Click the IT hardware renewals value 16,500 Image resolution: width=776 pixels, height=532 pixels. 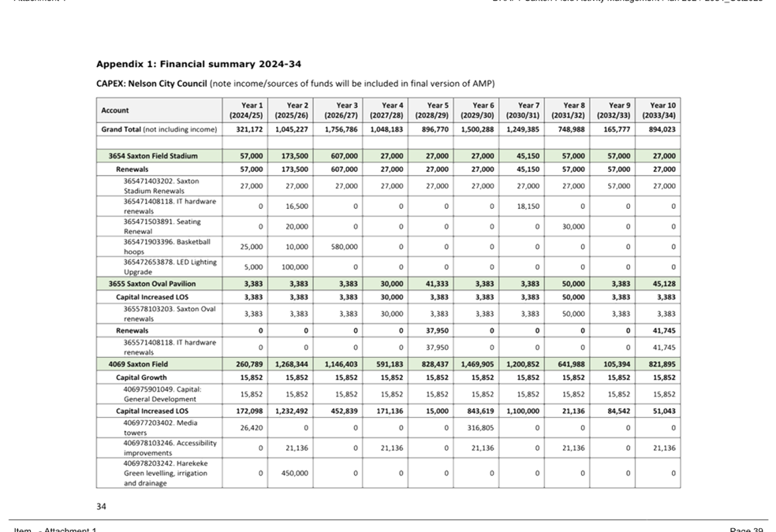click(297, 206)
